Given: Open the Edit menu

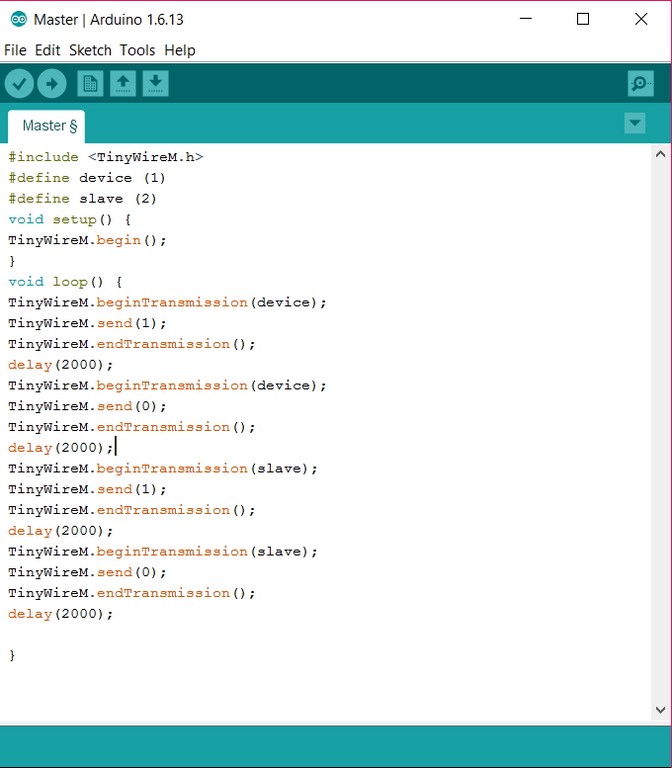Looking at the screenshot, I should pos(48,50).
